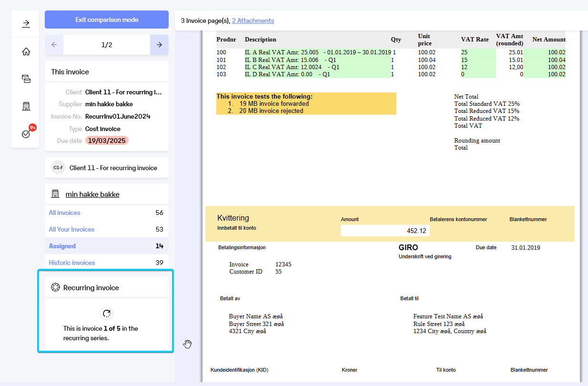This screenshot has width=588, height=386.
Task: Click Buyer Name AS æøå text
Action: tap(256, 316)
